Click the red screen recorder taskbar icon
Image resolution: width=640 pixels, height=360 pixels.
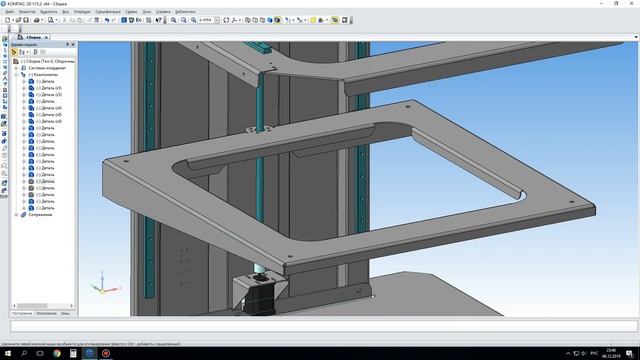click(106, 353)
